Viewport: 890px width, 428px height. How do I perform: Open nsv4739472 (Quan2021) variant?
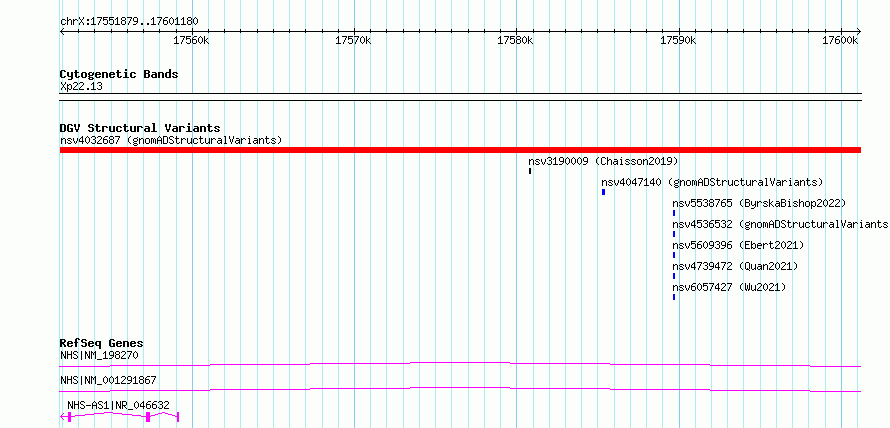pyautogui.click(x=735, y=266)
